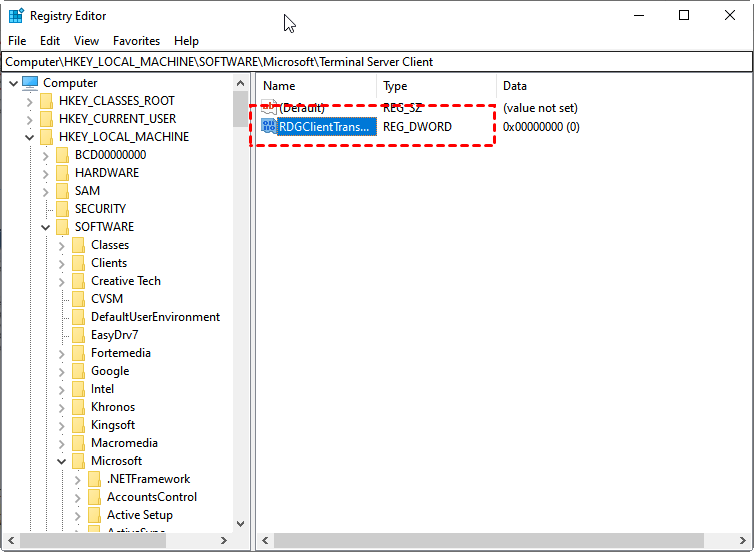Screen dimensions: 754x552
Task: Select the HKEY_CURRENT_USER folder icon
Action: (x=46, y=119)
